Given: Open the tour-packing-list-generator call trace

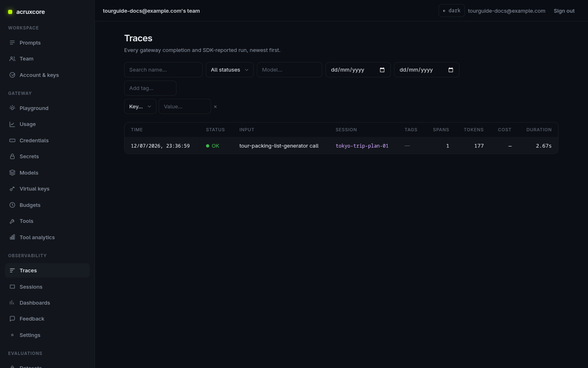Looking at the screenshot, I should pyautogui.click(x=279, y=146).
